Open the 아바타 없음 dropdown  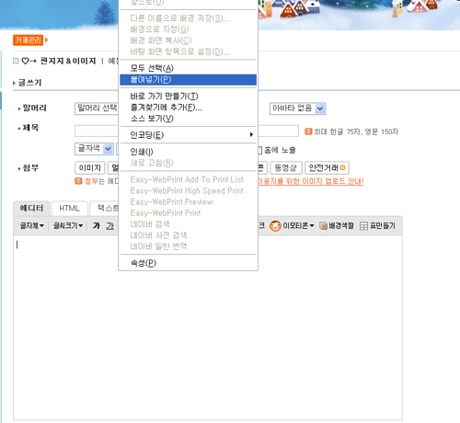[297, 108]
